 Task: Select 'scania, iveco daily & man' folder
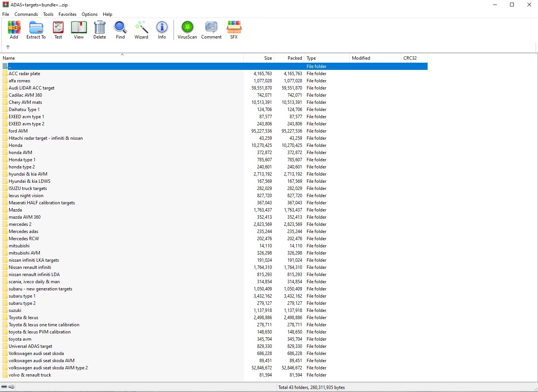[34, 282]
